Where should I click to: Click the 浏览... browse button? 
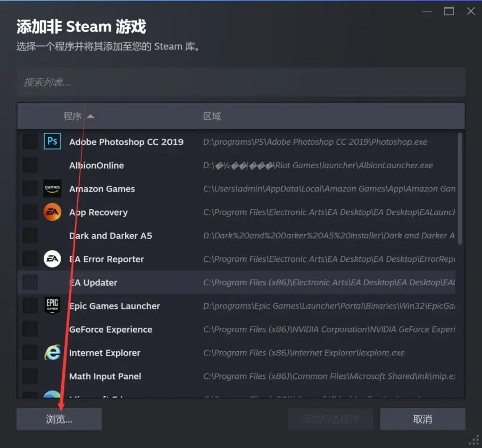pyautogui.click(x=59, y=419)
